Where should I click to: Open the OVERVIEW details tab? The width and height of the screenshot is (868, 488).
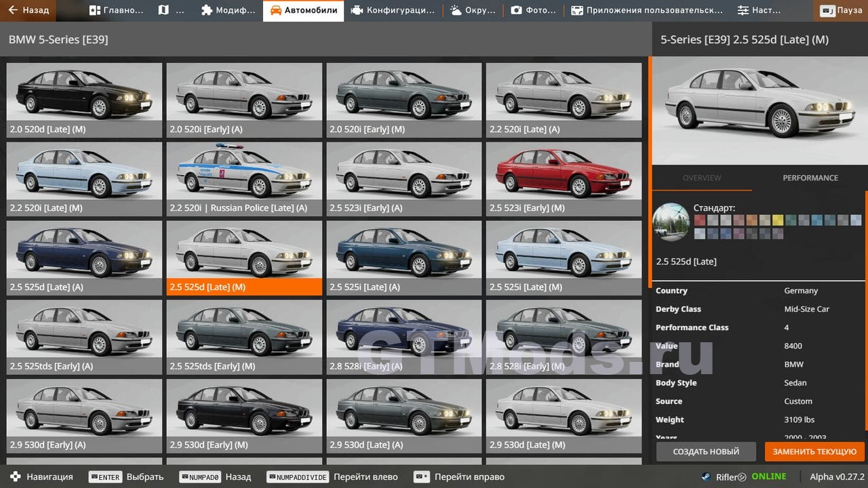[702, 178]
